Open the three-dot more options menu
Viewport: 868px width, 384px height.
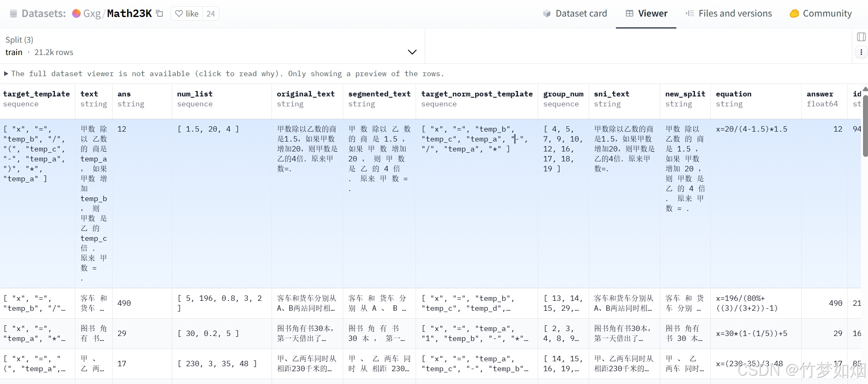(861, 52)
